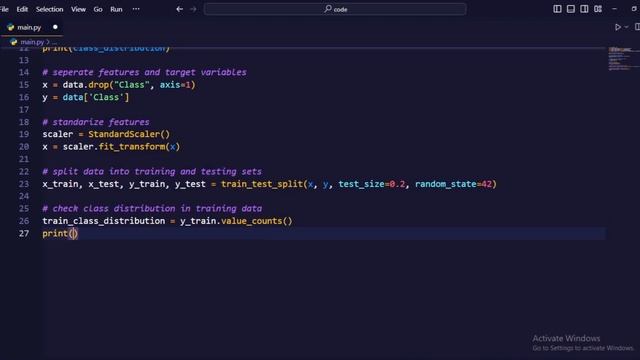Click line number 27 in gutter
This screenshot has height=360, width=640.
(x=24, y=233)
